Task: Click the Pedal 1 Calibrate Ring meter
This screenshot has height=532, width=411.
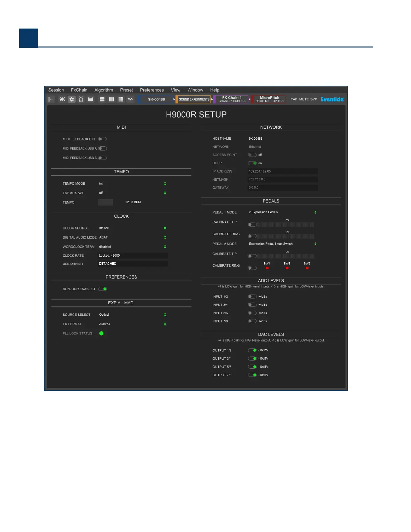Action: pyautogui.click(x=286, y=236)
